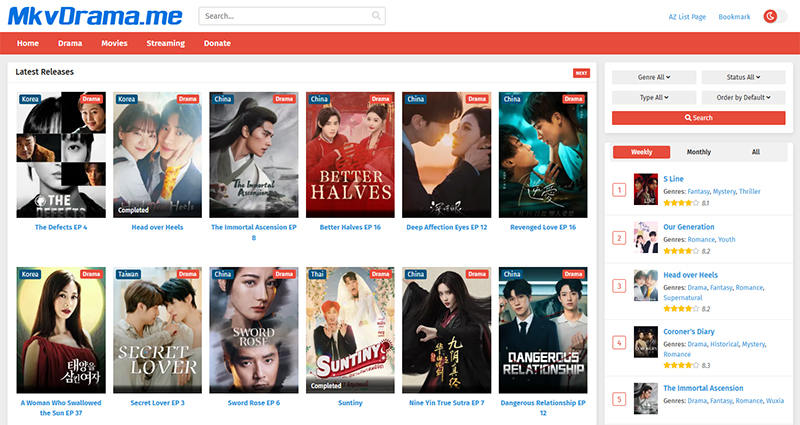
Task: Click the Youth genre link under Our Generation
Action: [727, 239]
